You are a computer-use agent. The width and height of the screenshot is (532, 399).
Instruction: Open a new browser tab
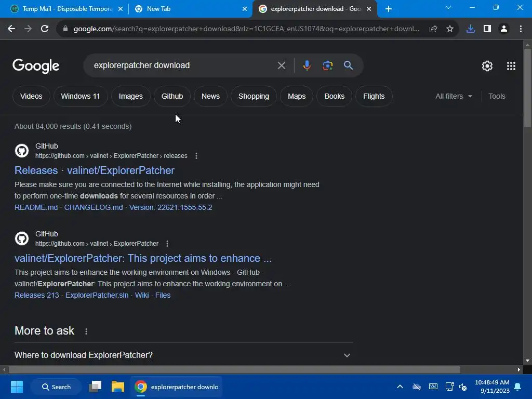tap(389, 9)
